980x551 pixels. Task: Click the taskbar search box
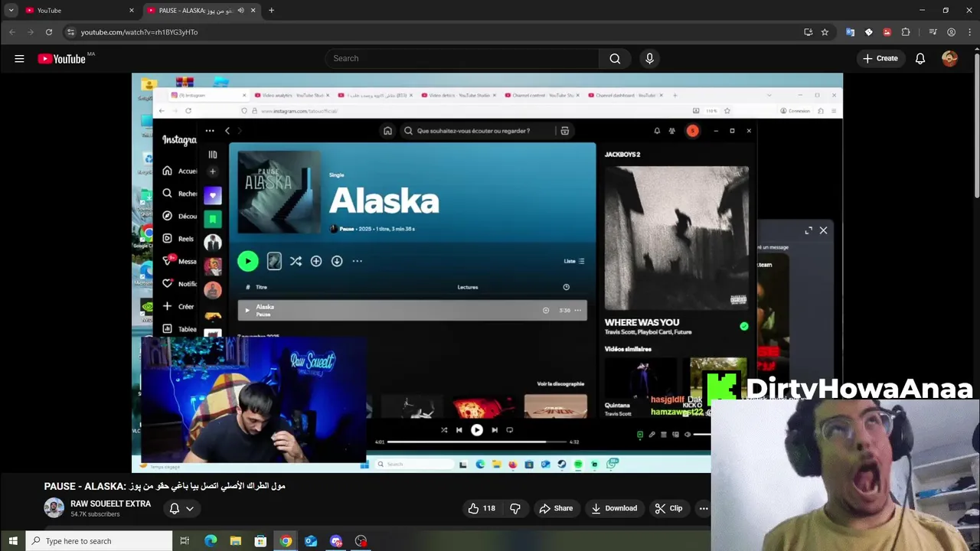(x=100, y=541)
